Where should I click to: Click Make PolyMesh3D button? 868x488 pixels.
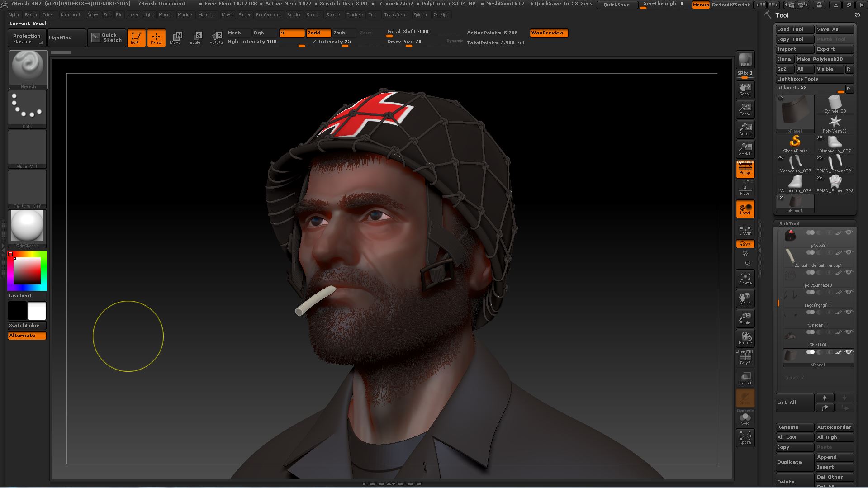(825, 59)
